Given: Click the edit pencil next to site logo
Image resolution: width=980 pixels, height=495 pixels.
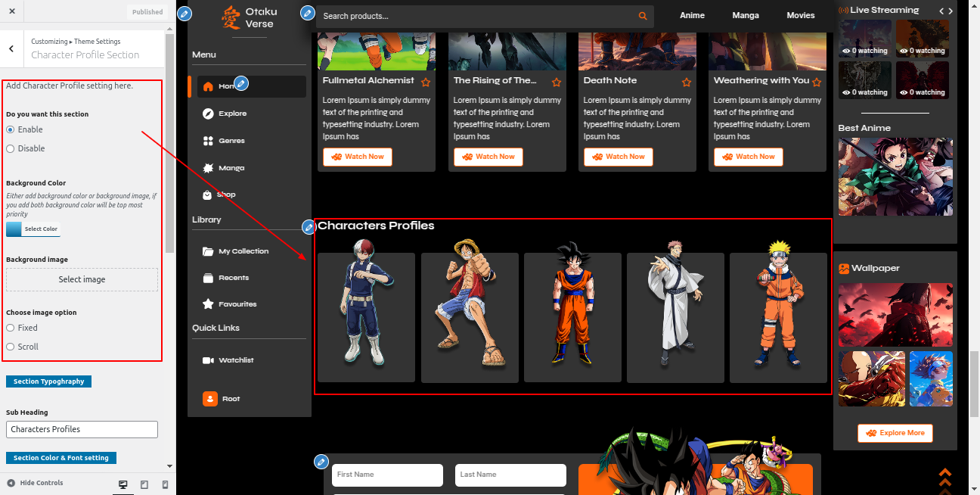Looking at the screenshot, I should coord(184,14).
